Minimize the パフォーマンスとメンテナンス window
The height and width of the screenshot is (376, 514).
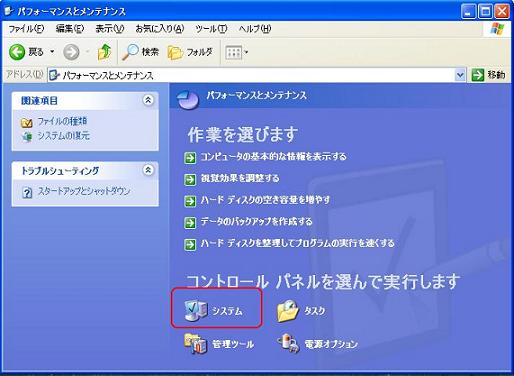point(469,12)
